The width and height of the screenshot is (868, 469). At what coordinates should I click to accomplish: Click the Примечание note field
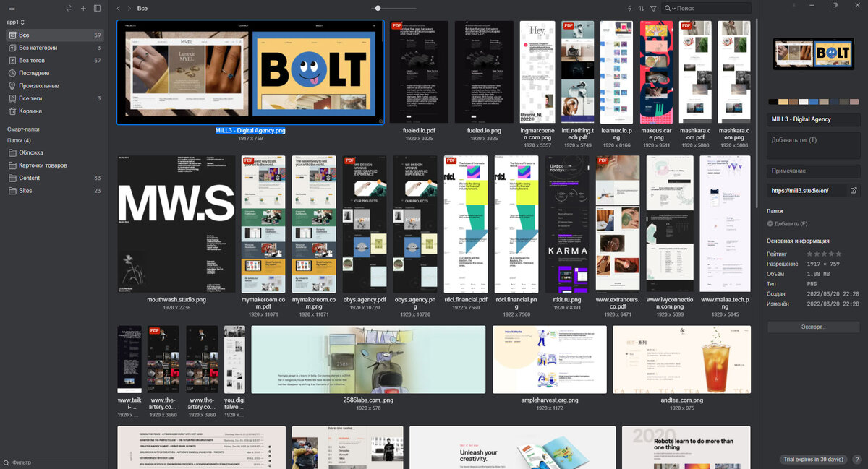click(x=814, y=171)
